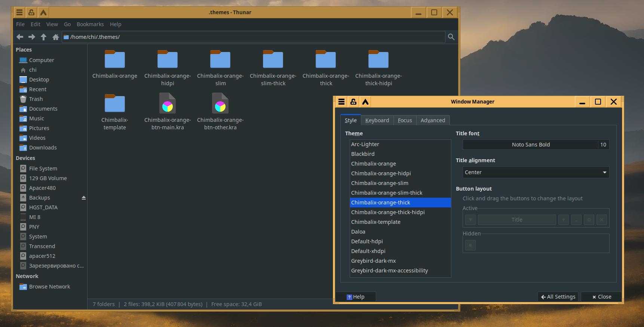
Task: Open the Go menu in Thunar
Action: point(67,24)
